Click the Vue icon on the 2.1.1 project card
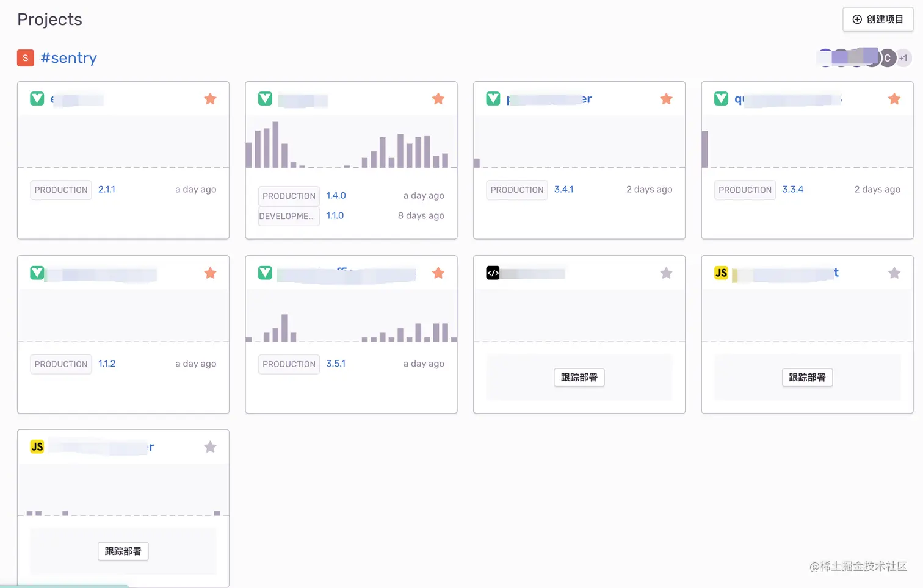Screen dimensions: 923x588 pyautogui.click(x=37, y=99)
